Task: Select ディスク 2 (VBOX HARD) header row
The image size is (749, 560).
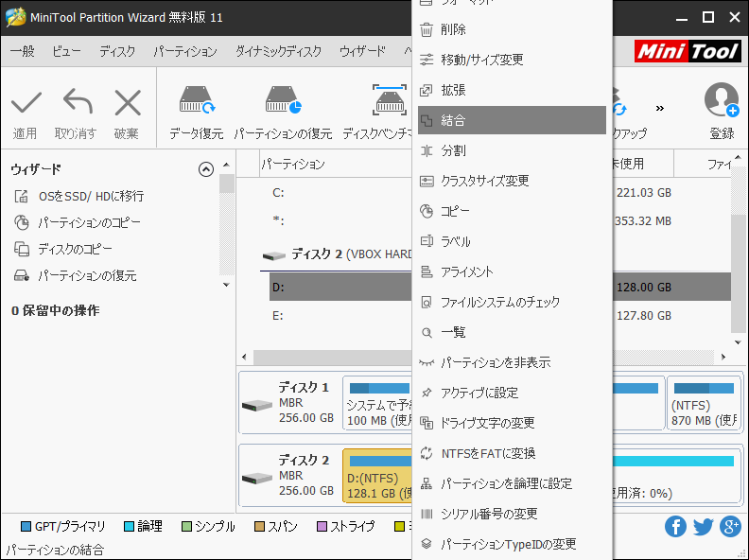Action: point(337,254)
